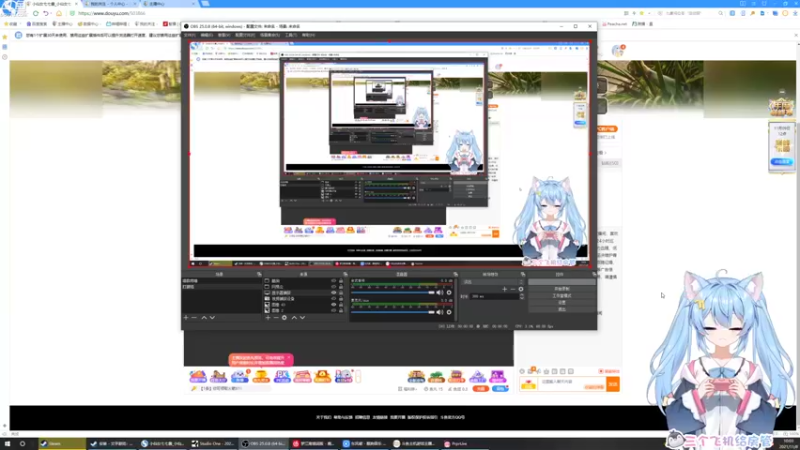Screen dimensions: 800x450
Task: Click Start Recording in OBS Controls
Action: point(561,289)
